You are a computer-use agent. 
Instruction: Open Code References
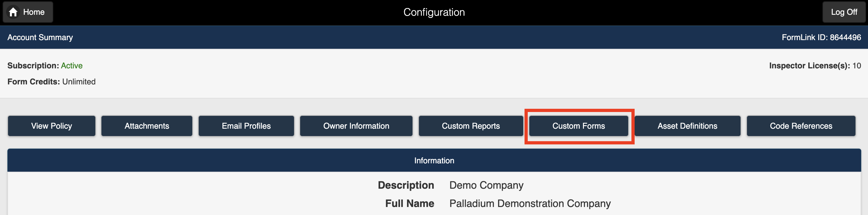click(801, 126)
